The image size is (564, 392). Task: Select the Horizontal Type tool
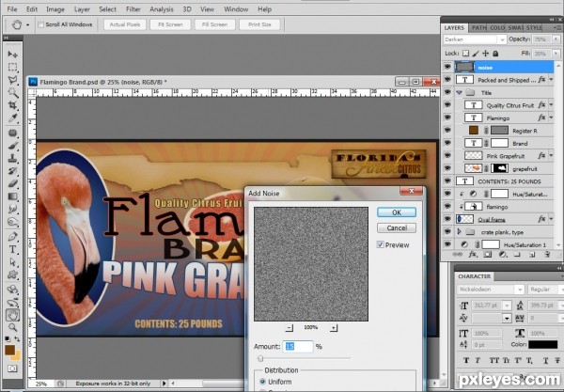(12, 250)
